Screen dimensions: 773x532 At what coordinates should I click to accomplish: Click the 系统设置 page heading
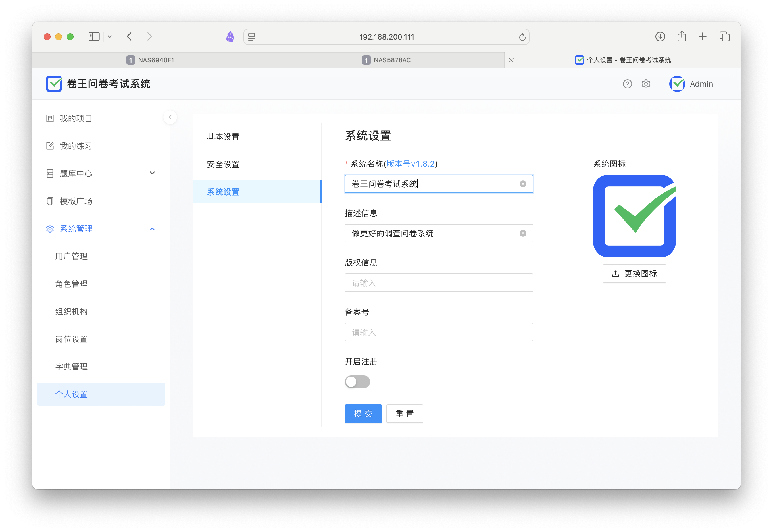(368, 136)
